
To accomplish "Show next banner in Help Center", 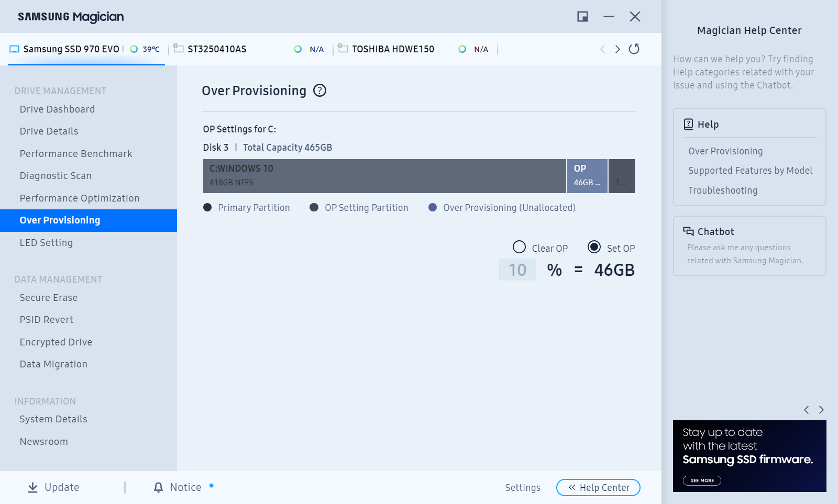I will coord(821,410).
